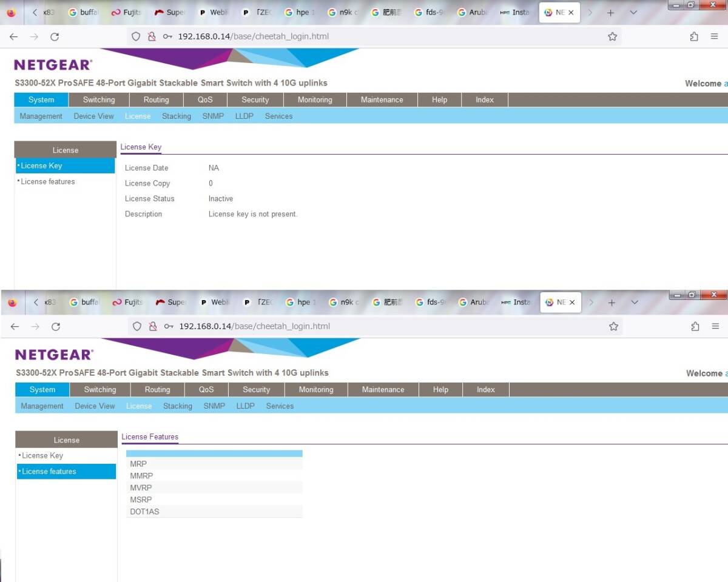Click insecure connection padlock in License Features window
The image size is (728, 582).
point(153,326)
